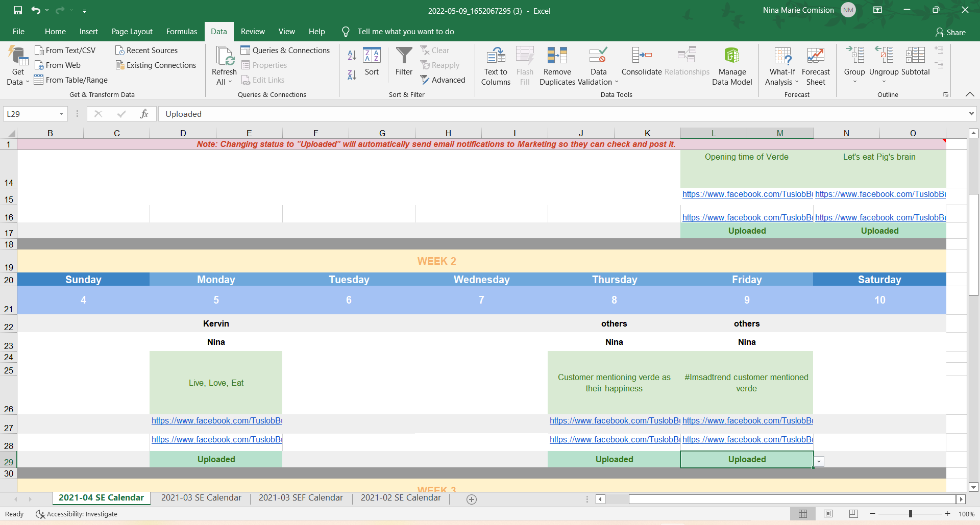This screenshot has height=525, width=980.
Task: Import data From Text/CSV
Action: [65, 50]
